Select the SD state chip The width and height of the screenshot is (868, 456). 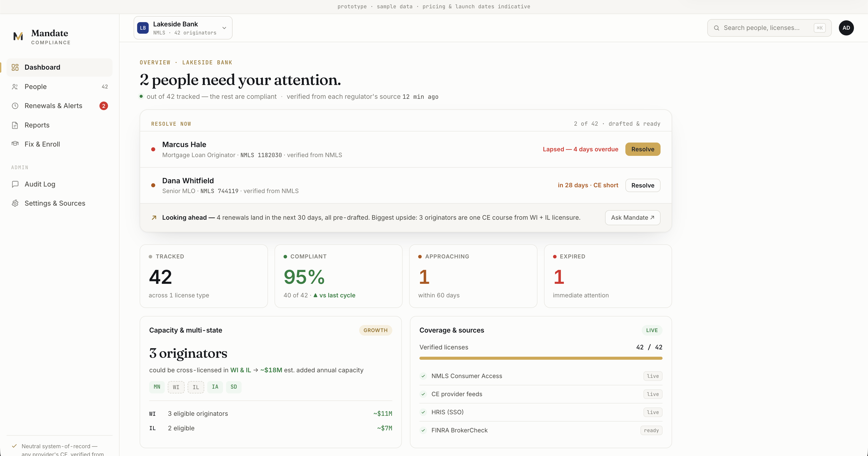(x=234, y=387)
